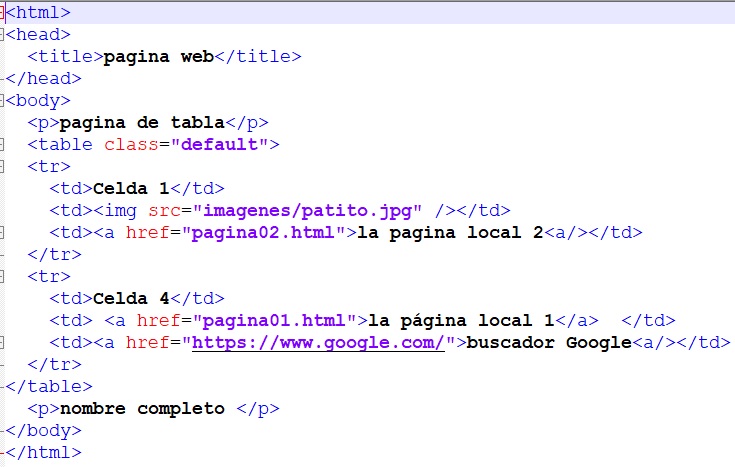The width and height of the screenshot is (735, 467).
Task: Place cursor in "pagina web" title text
Action: point(158,56)
